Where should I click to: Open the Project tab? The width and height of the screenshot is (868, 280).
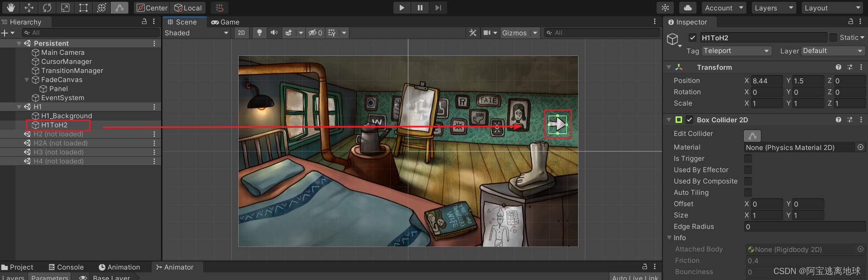pos(18,267)
